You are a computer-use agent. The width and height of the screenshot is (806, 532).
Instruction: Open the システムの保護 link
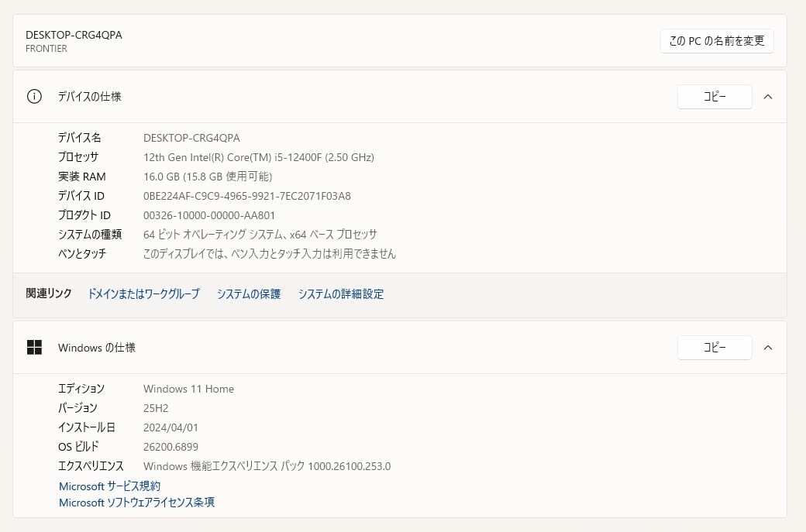(x=249, y=293)
